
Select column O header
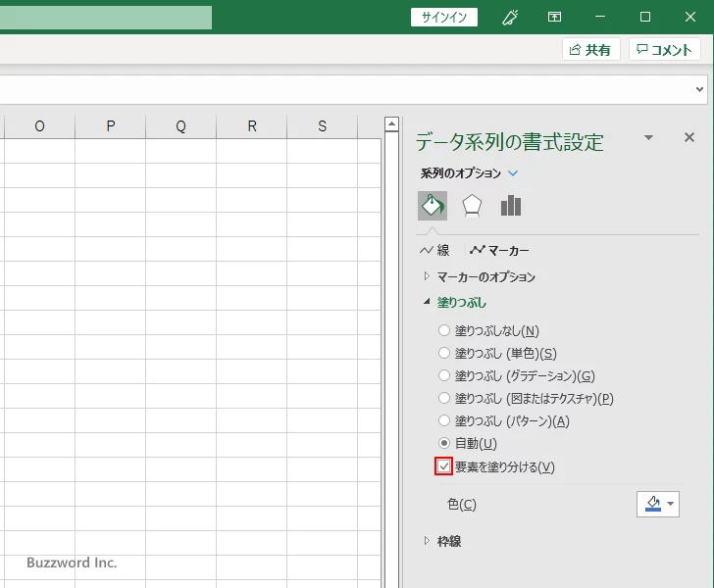click(x=39, y=126)
